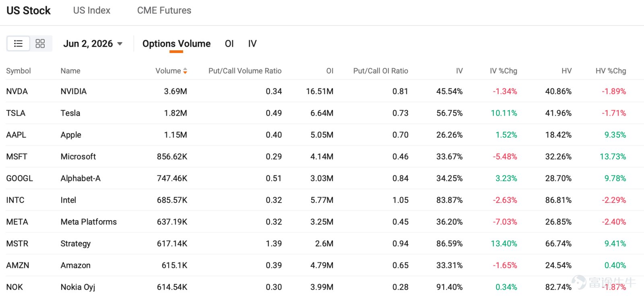644x297 pixels.
Task: Sort by Volume using the sort arrows
Action: (x=185, y=71)
